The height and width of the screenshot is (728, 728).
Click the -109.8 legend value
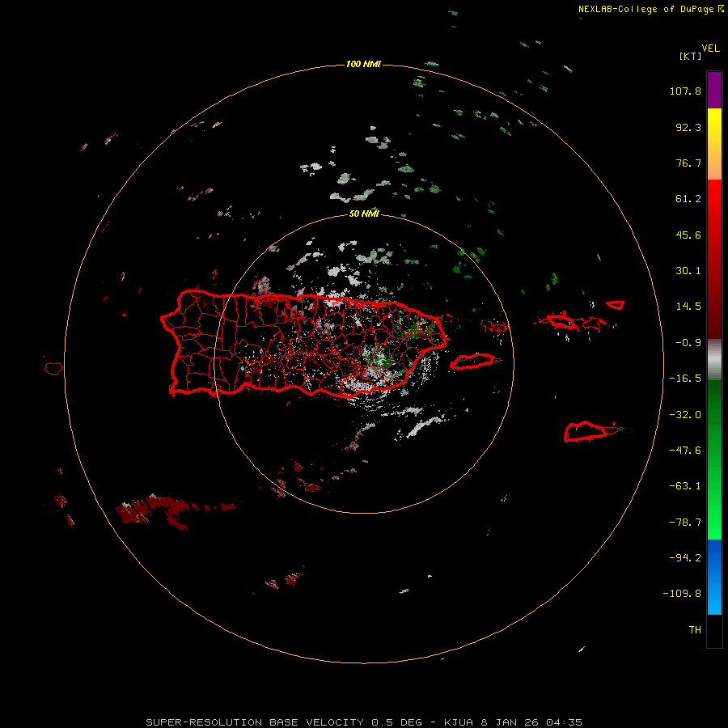pos(682,594)
